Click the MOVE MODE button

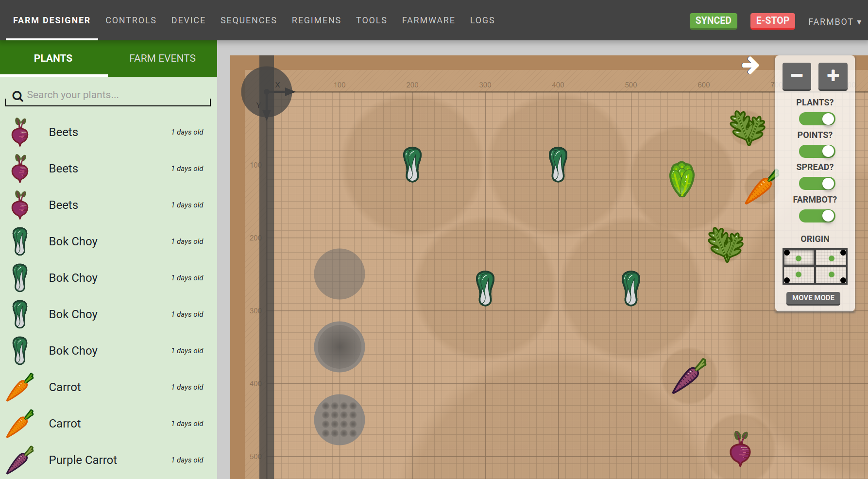coord(813,298)
